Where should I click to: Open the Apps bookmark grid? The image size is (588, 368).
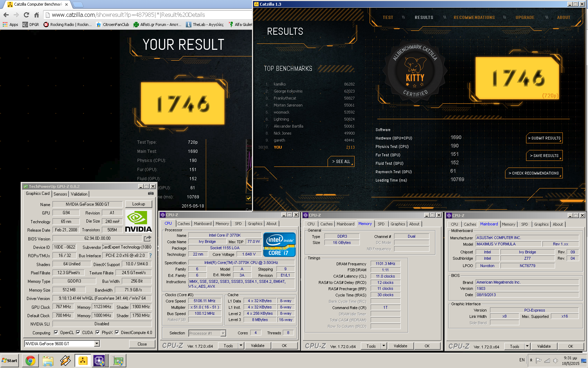(x=10, y=25)
